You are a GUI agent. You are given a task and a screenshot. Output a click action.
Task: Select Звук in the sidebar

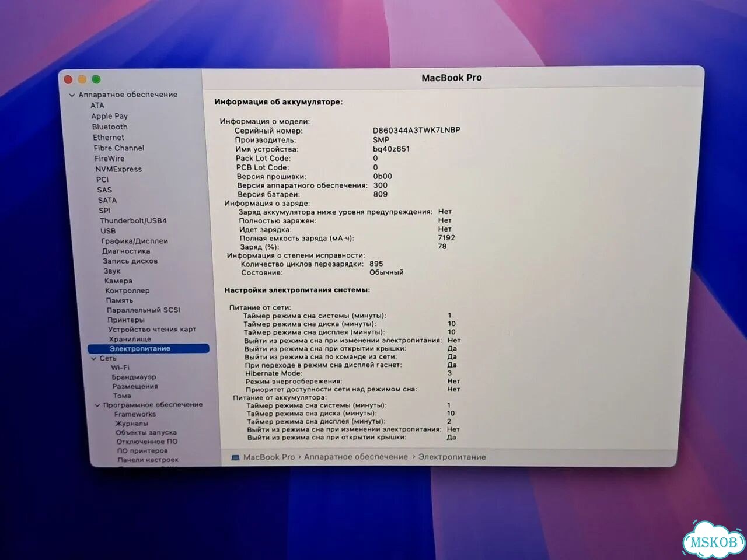point(112,271)
